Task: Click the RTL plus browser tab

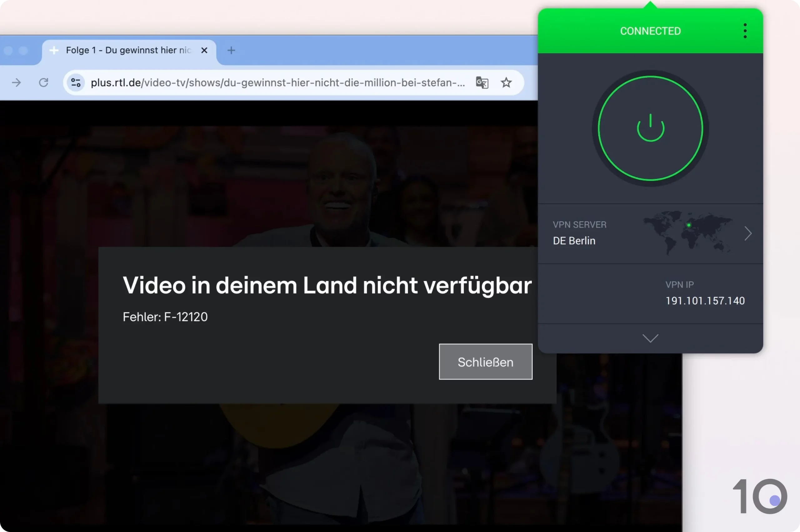Action: coord(128,50)
